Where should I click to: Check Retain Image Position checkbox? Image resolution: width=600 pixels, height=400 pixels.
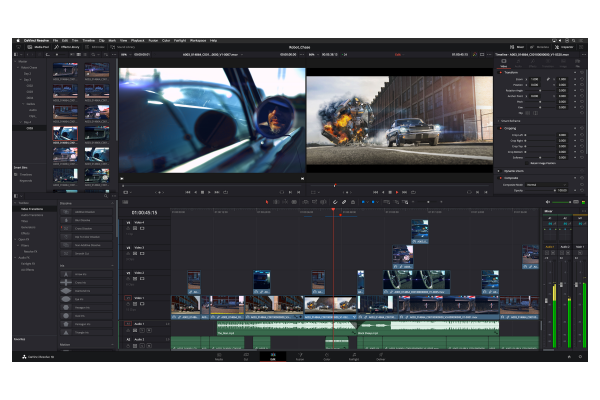click(x=527, y=163)
